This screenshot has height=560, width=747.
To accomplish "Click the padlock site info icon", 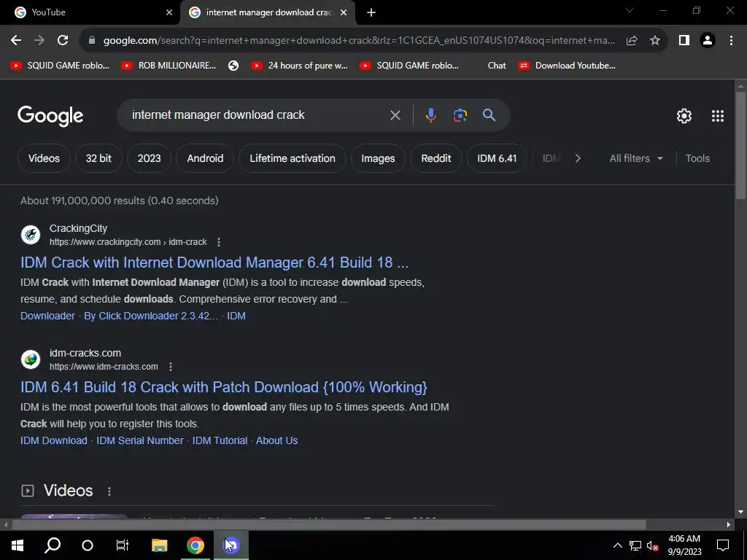I will pyautogui.click(x=92, y=41).
